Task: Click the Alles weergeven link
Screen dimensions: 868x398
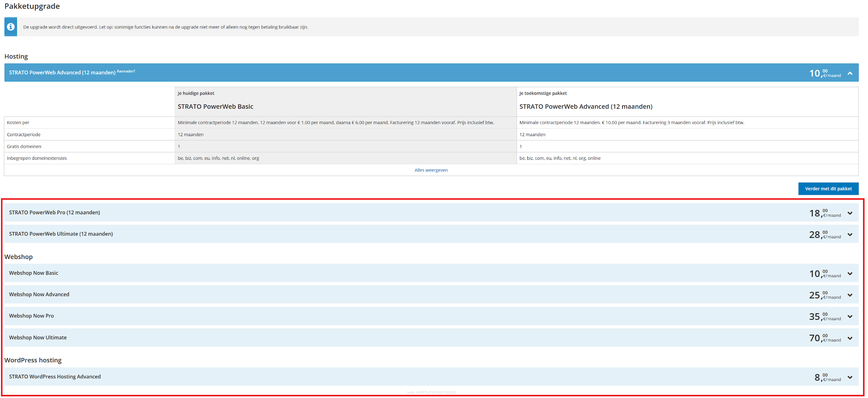Action: point(431,170)
